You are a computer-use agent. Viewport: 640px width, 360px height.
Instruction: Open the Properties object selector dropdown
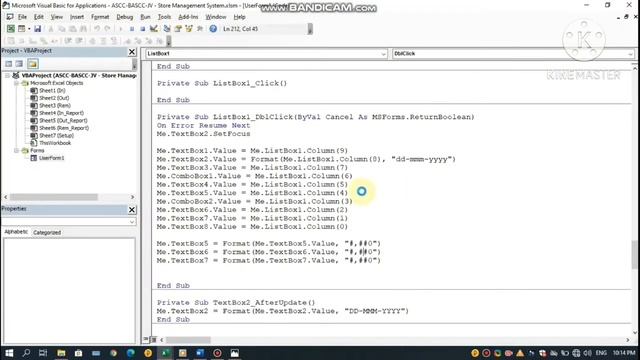pyautogui.click(x=131, y=222)
